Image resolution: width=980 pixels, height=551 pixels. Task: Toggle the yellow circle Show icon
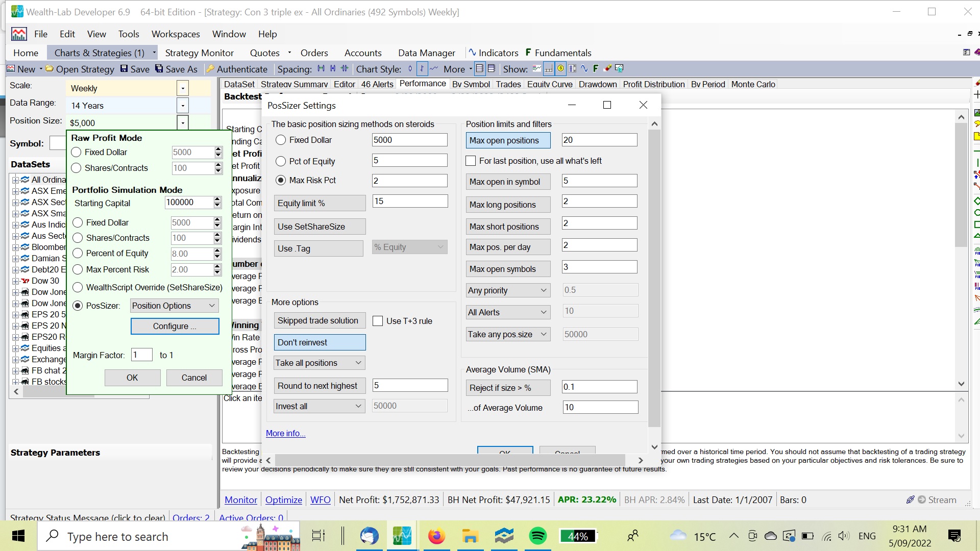coord(560,68)
